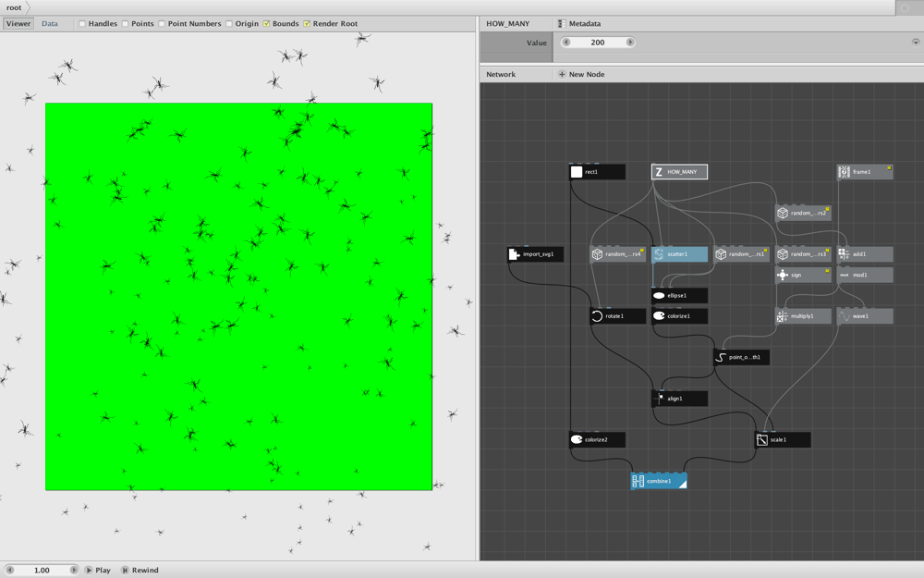Step the frame number forward
This screenshot has height=578, width=924.
pos(74,570)
